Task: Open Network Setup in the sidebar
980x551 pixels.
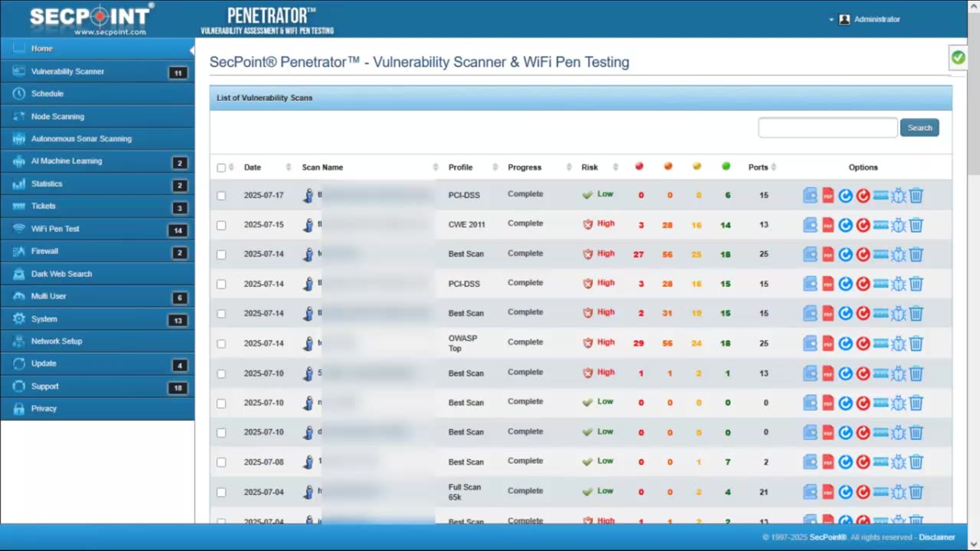Action: click(x=97, y=341)
